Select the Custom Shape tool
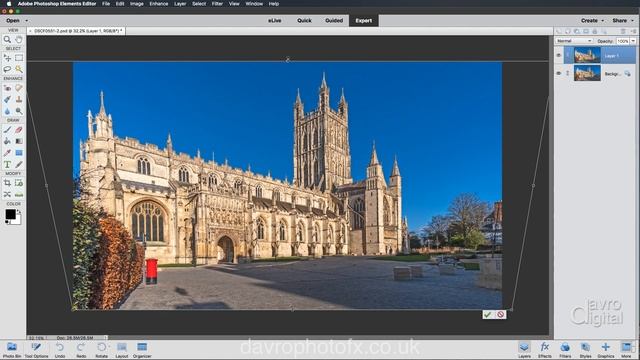640x360 pixels. point(19,153)
